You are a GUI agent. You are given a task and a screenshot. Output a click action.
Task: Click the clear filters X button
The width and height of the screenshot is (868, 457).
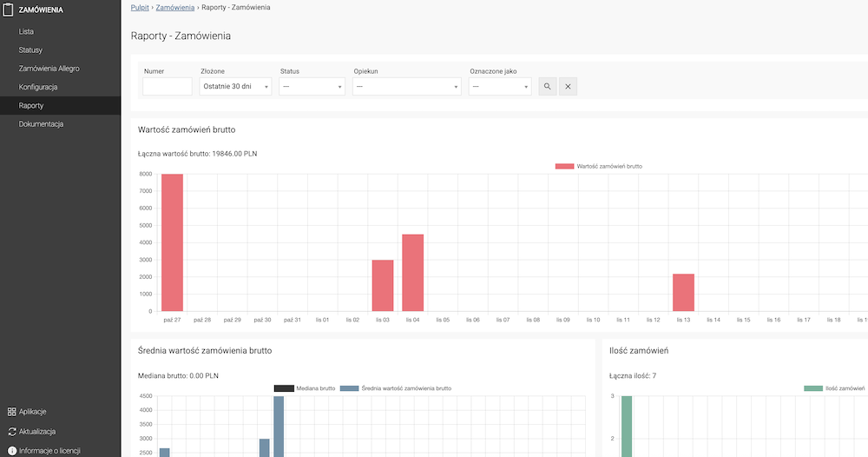click(x=568, y=86)
